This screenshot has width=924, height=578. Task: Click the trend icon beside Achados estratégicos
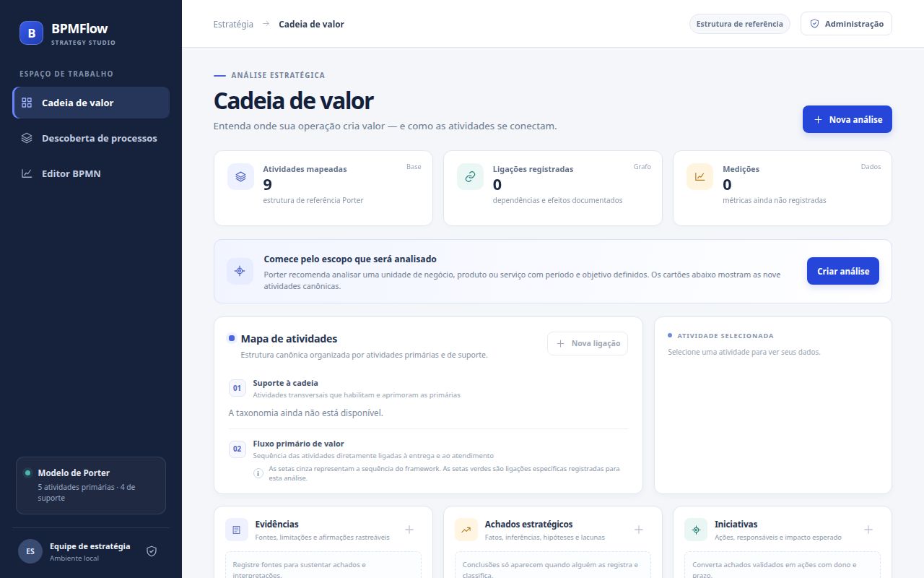coord(466,530)
